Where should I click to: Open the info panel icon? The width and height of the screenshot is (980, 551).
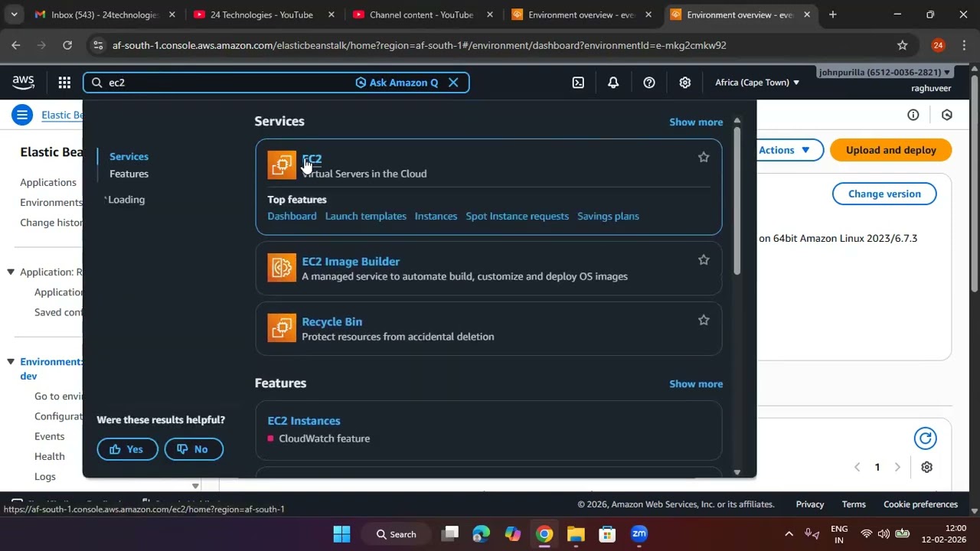913,115
